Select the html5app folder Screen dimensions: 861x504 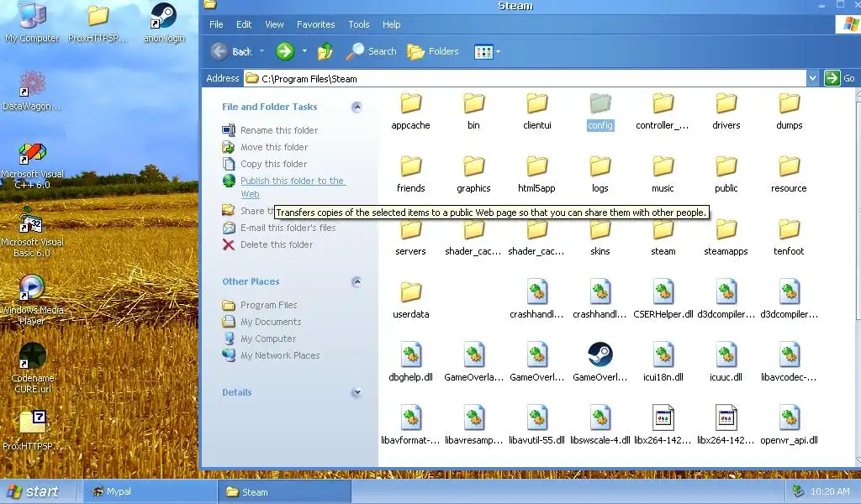point(537,175)
